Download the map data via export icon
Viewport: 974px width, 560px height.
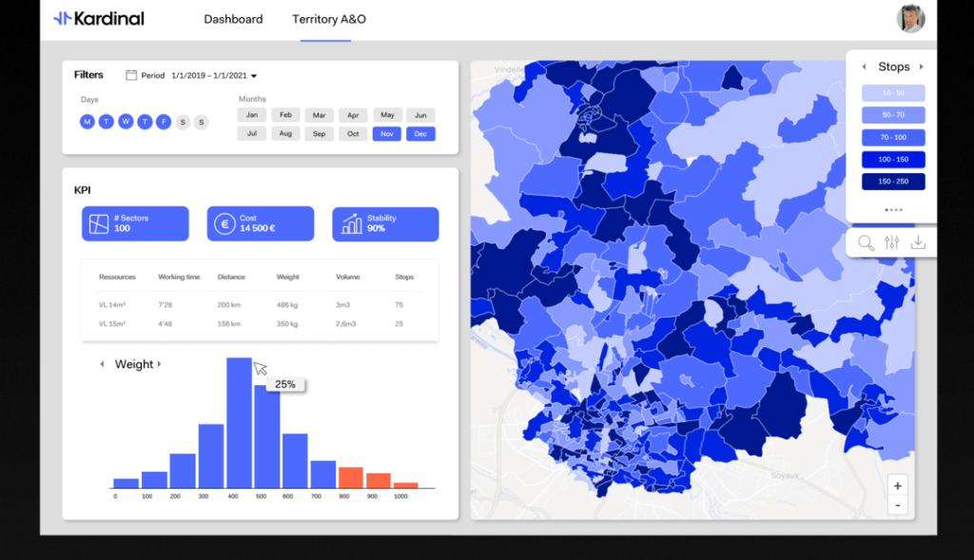pos(918,242)
